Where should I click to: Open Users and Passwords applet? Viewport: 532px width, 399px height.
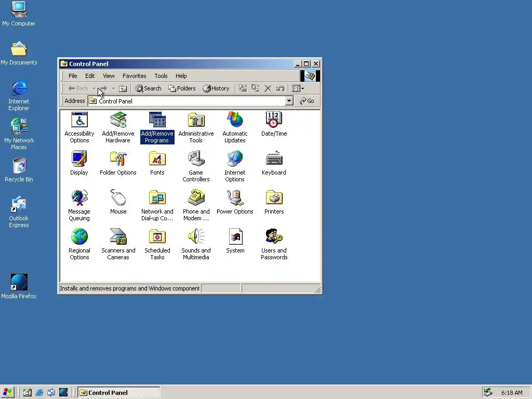coord(274,245)
